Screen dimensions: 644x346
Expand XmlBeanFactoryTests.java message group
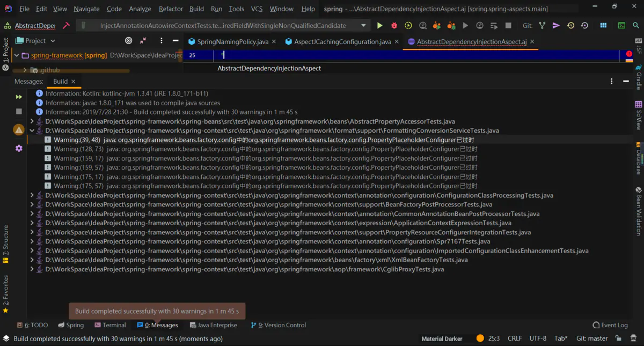(32, 260)
